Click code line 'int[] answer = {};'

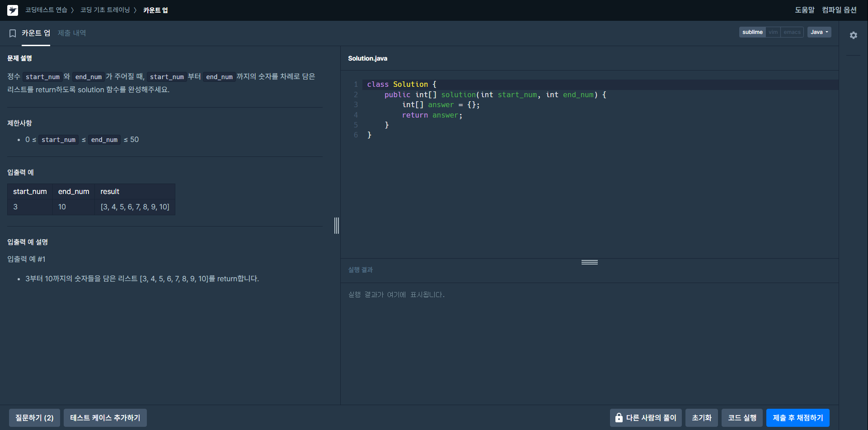(x=441, y=105)
